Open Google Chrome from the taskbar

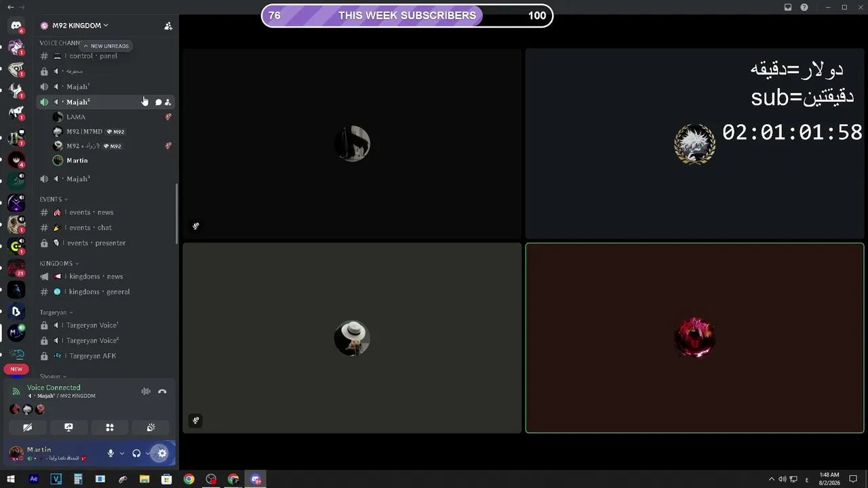(189, 479)
